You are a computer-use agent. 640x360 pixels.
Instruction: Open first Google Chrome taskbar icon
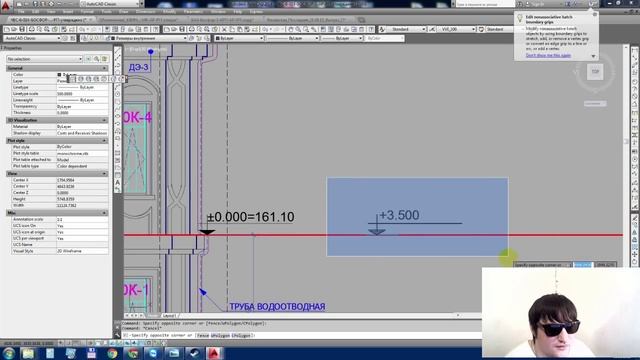point(112,353)
